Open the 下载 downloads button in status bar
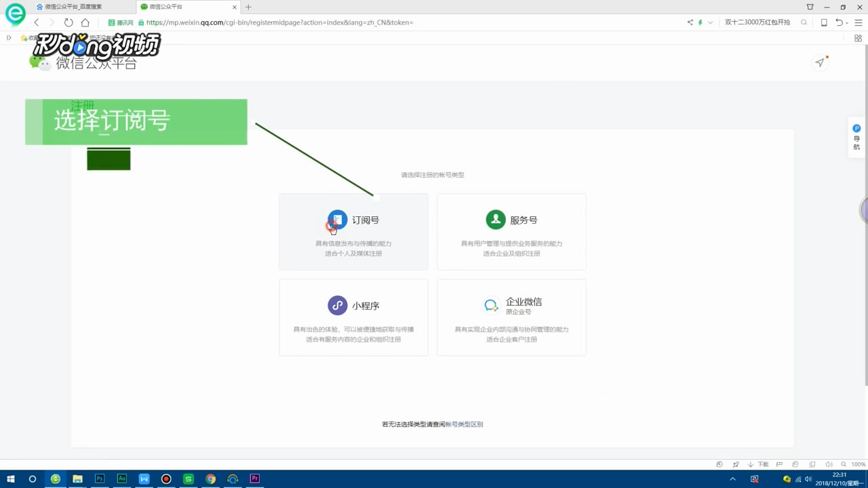 [758, 464]
